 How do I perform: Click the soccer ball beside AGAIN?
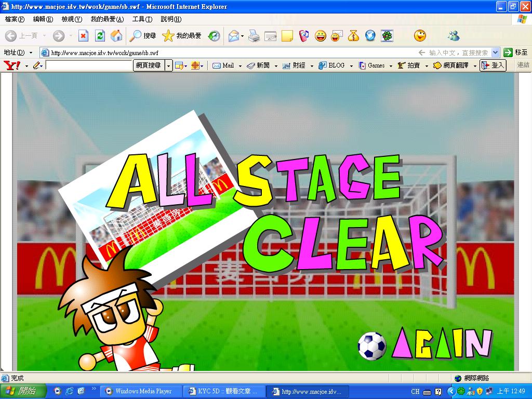372,346
